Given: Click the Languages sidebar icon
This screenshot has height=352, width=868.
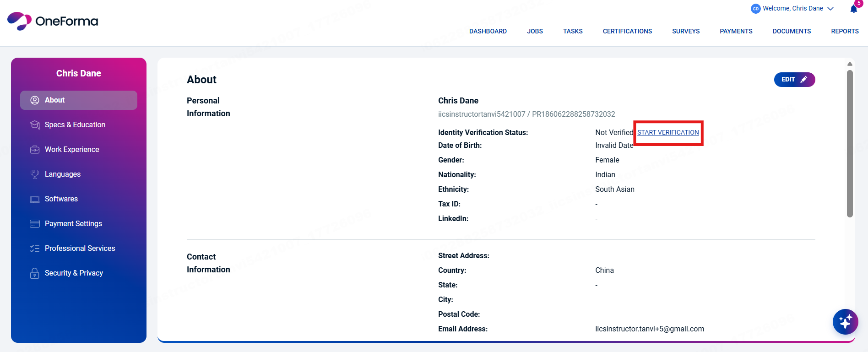Looking at the screenshot, I should point(35,174).
